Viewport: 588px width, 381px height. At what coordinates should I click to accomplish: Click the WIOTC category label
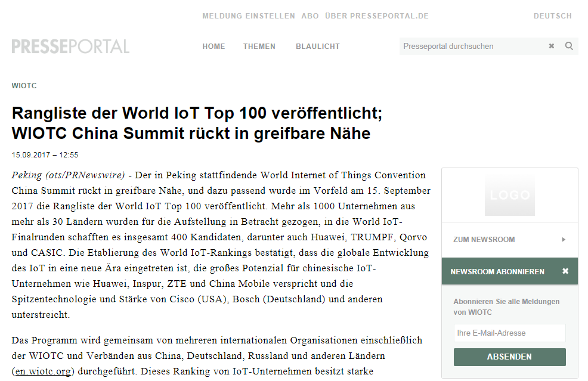(x=23, y=85)
